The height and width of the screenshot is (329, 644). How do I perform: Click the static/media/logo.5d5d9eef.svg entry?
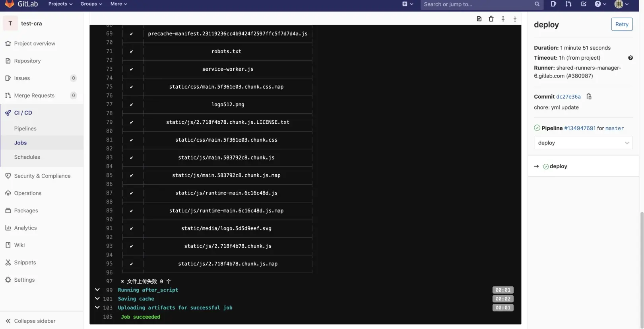pos(226,228)
